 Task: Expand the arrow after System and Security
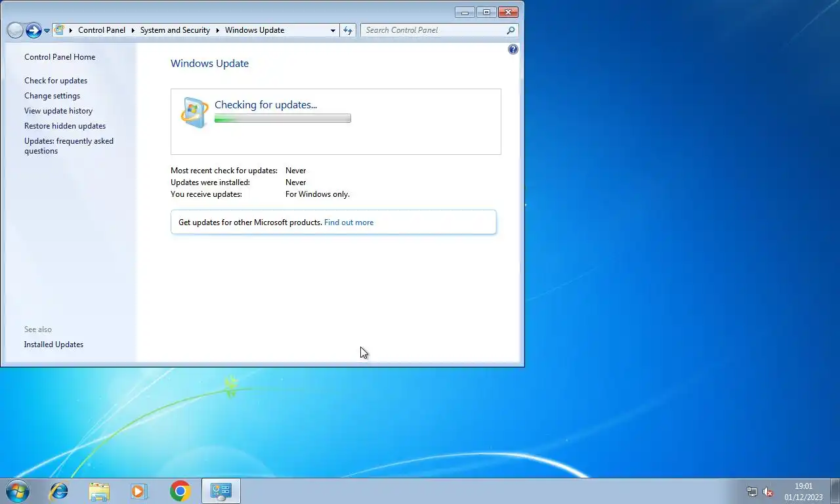click(217, 30)
